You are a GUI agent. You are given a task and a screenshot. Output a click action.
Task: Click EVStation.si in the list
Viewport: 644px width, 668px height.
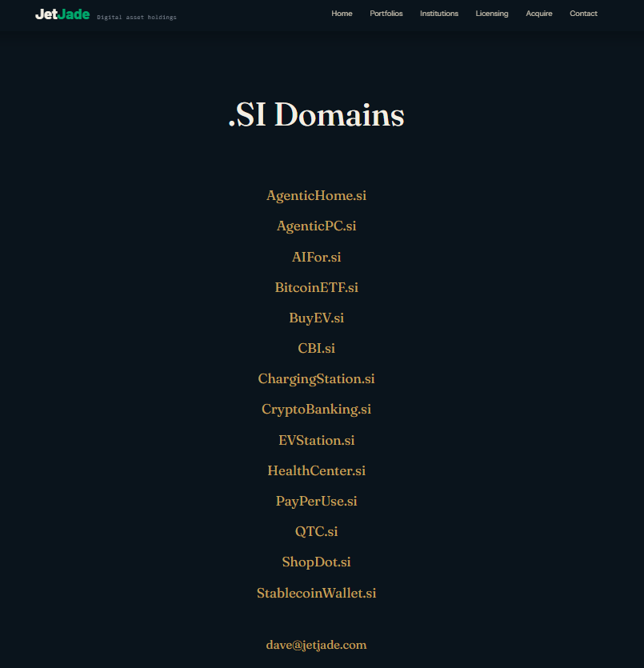(x=317, y=440)
